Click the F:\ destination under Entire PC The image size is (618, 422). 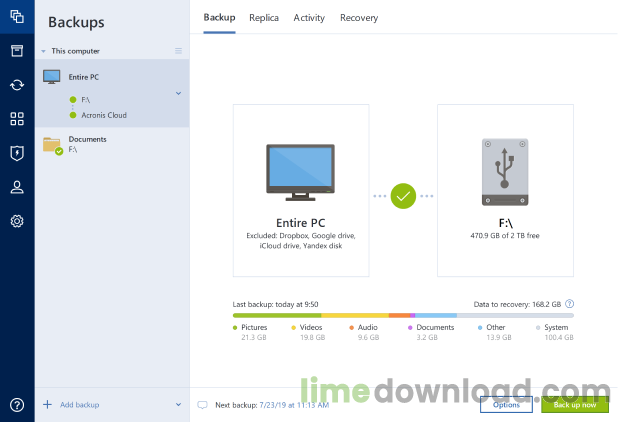tap(86, 100)
